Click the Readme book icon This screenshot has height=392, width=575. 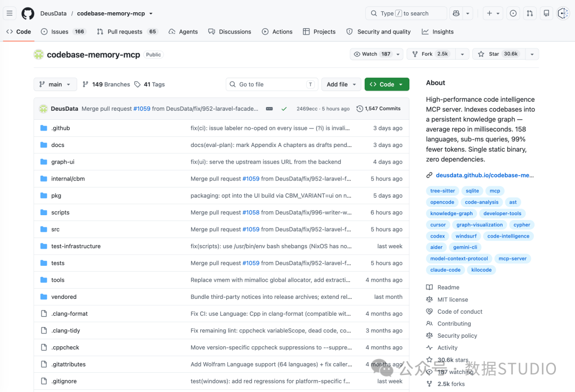click(429, 287)
